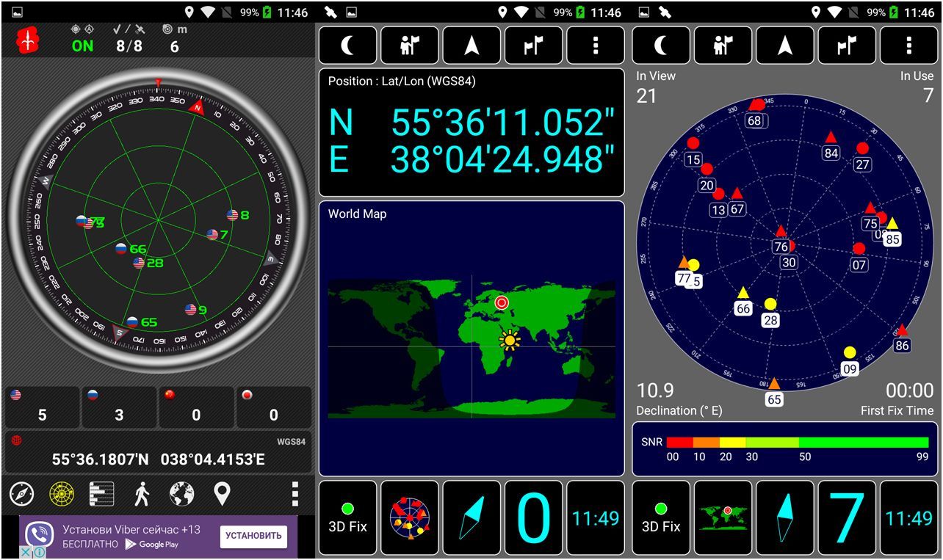The height and width of the screenshot is (560, 943).
Task: Tap the walking person icon
Action: point(142,494)
